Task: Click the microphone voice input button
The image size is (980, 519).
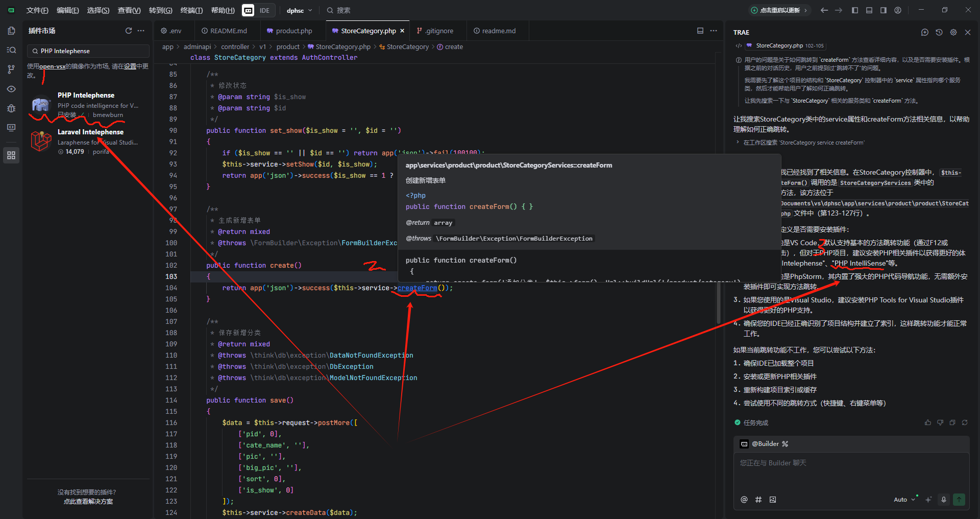Action: pyautogui.click(x=943, y=500)
